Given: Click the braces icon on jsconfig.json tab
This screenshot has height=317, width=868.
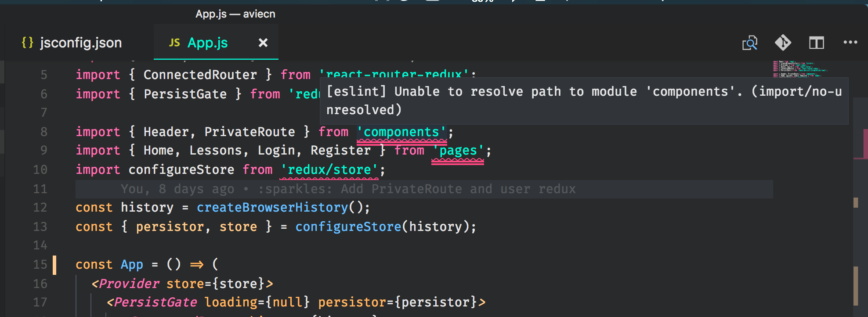Looking at the screenshot, I should click(x=28, y=43).
